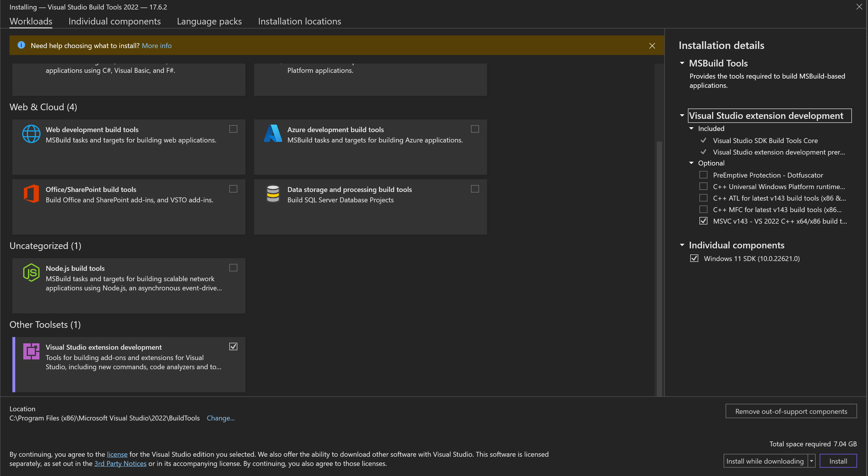Click the BuildTools install location path
The height and width of the screenshot is (476, 868).
tap(104, 418)
